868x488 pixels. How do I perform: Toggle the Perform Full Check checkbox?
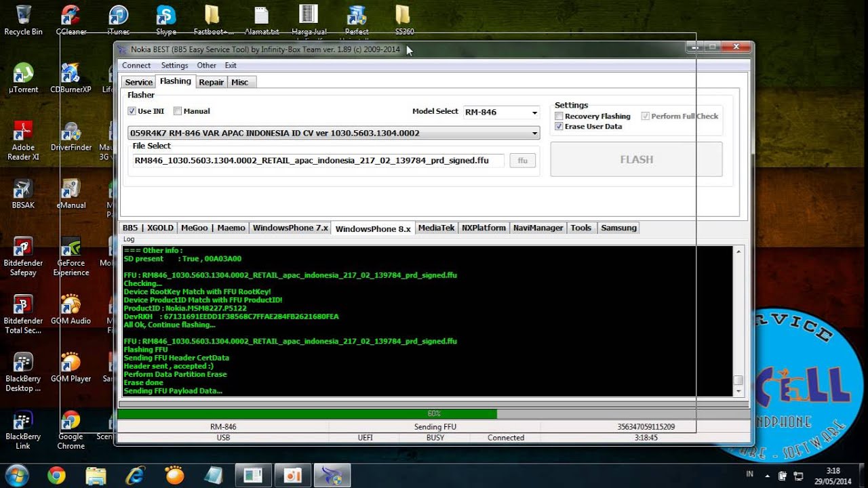point(646,117)
